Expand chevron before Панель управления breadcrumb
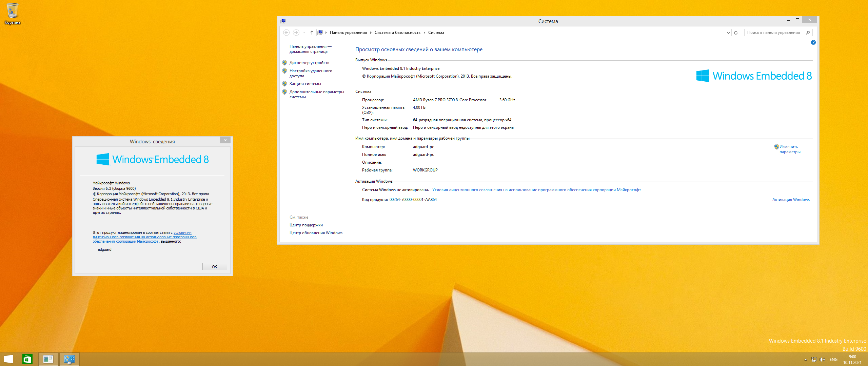Viewport: 868px width, 366px height. click(326, 33)
